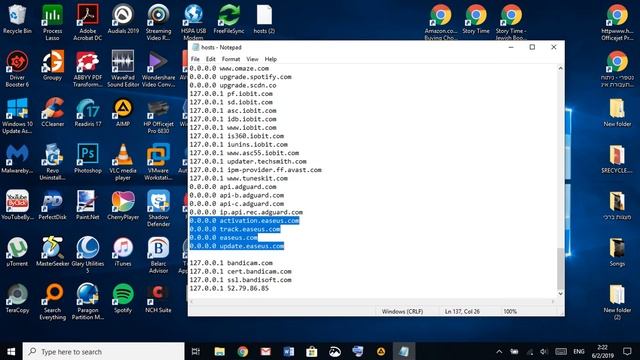This screenshot has height=360, width=640.
Task: Select the Photoshop desktop shortcut
Action: [x=87, y=159]
